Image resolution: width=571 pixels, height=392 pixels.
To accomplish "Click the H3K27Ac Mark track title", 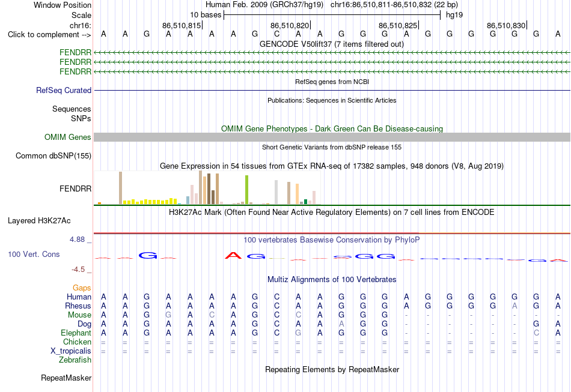I will 331,213.
